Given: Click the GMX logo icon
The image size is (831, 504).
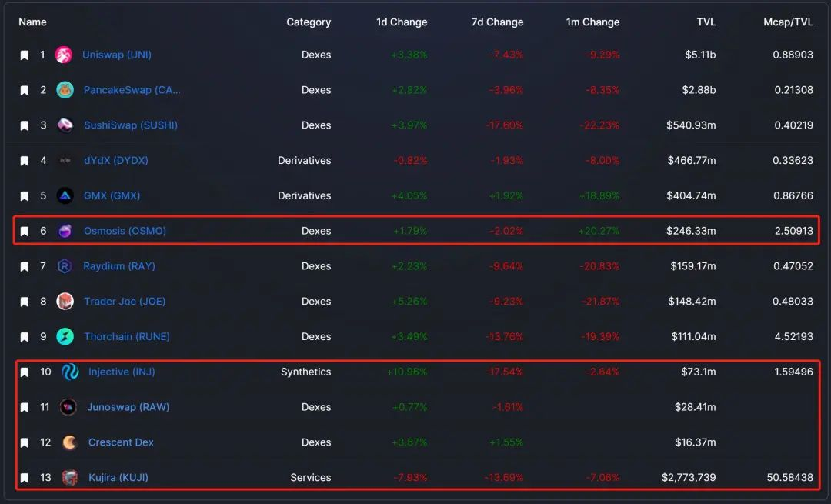Looking at the screenshot, I should [65, 195].
